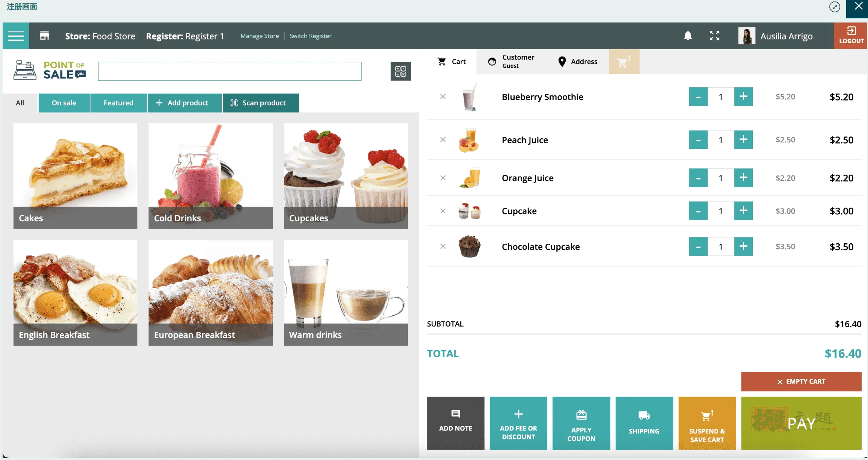Click Shipping button
868x460 pixels.
[644, 423]
